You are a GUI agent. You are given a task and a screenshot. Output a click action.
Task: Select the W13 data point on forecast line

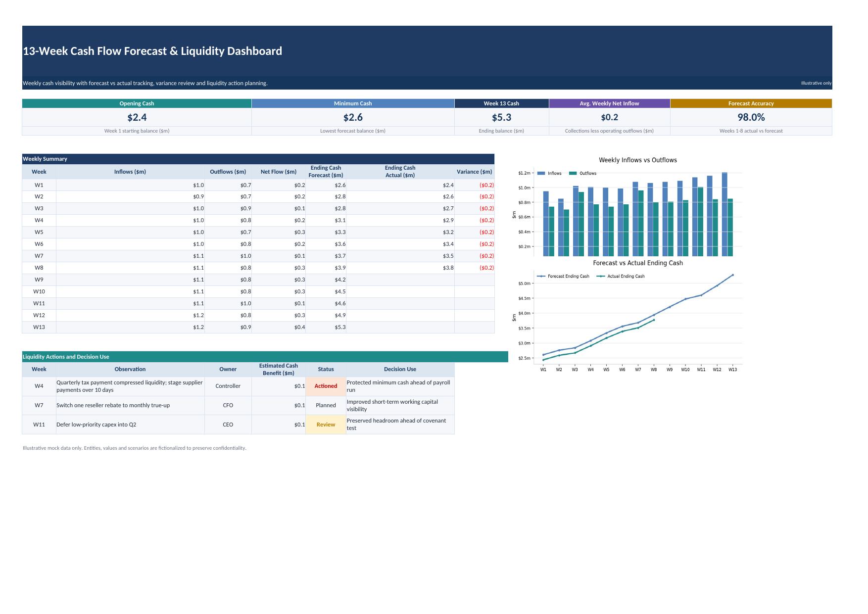[733, 275]
